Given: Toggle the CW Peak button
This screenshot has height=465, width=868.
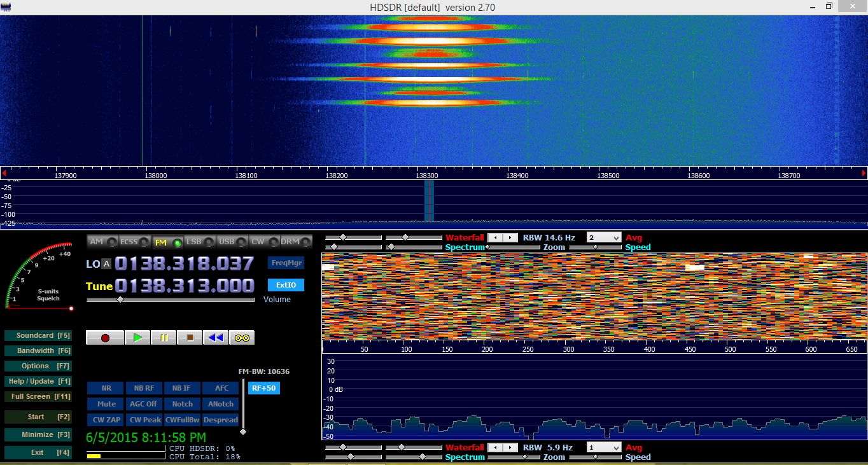Looking at the screenshot, I should [144, 420].
